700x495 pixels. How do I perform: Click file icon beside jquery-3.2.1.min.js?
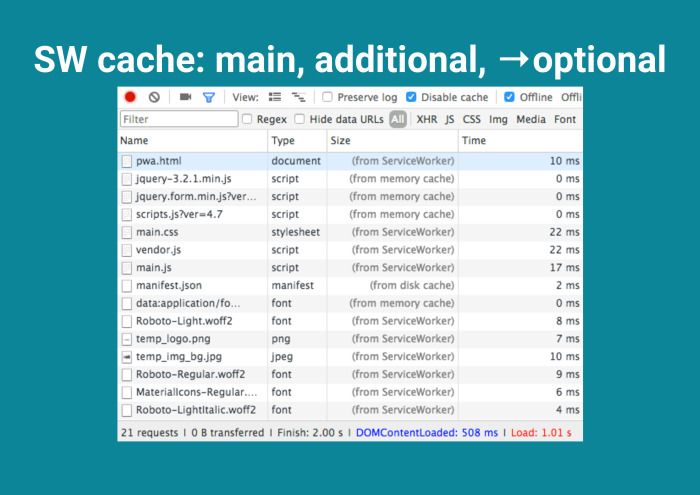click(127, 179)
